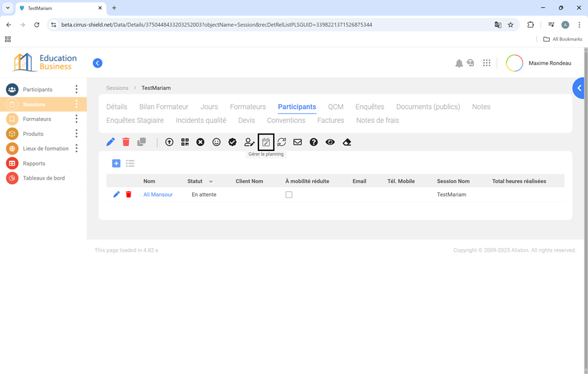The height and width of the screenshot is (374, 588).
Task: Open the notifications bell icon
Action: coord(459,63)
